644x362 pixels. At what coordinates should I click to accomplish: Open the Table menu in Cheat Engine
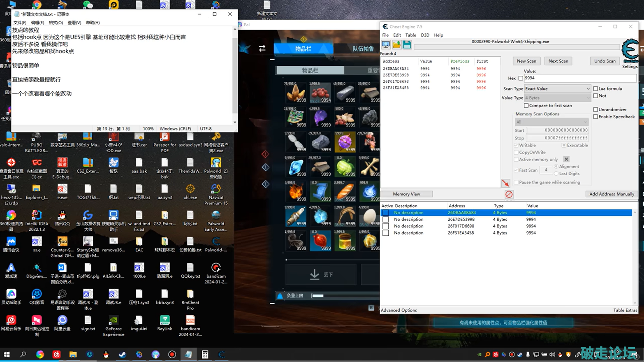[x=410, y=35]
